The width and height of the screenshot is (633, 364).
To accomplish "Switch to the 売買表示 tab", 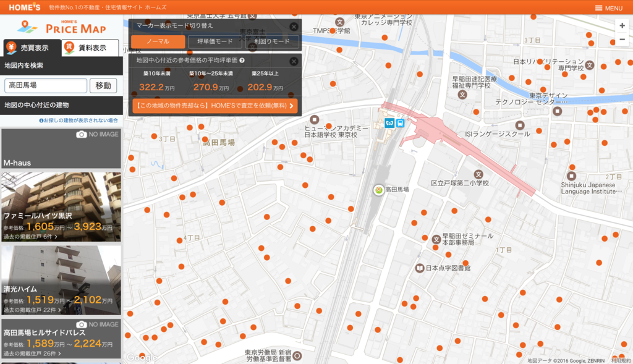I will click(x=32, y=48).
